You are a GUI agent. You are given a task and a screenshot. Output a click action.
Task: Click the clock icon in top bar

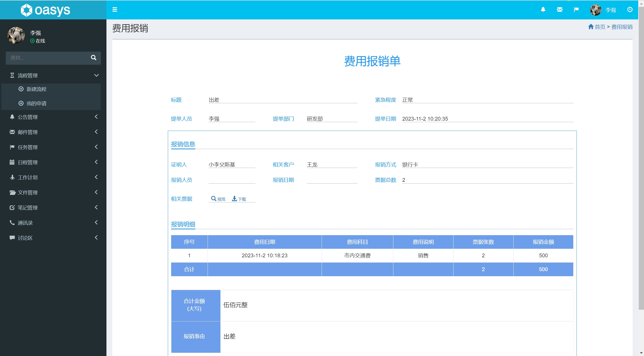[630, 10]
